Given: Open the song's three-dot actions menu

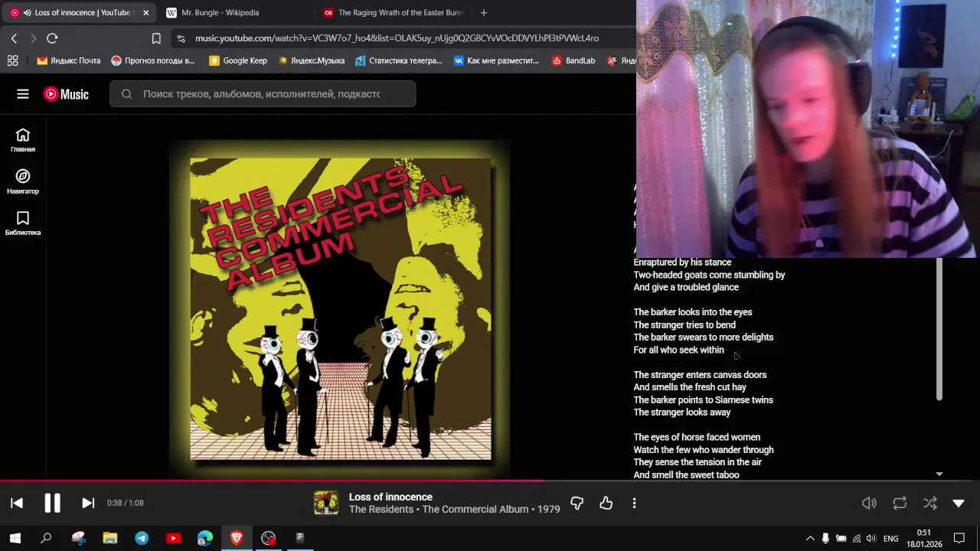Looking at the screenshot, I should (x=634, y=503).
